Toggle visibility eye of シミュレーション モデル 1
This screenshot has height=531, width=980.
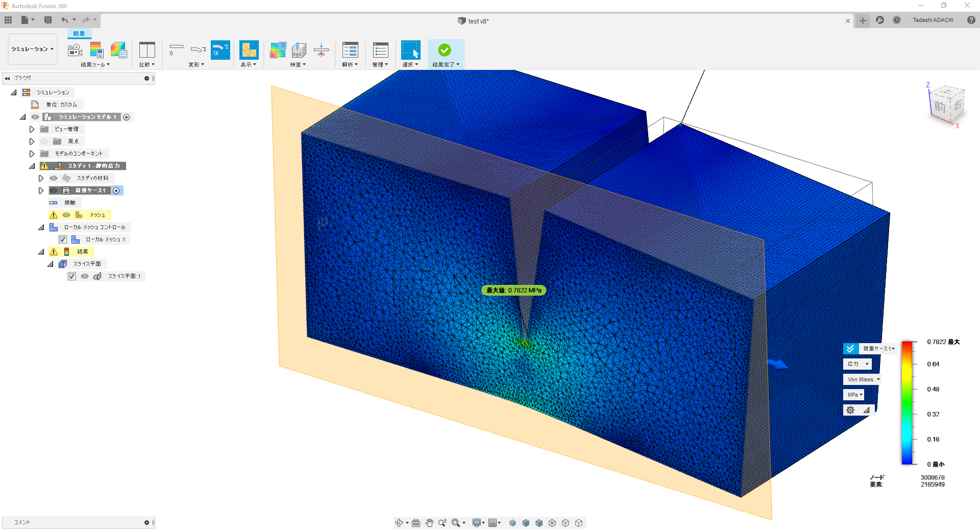[x=35, y=117]
